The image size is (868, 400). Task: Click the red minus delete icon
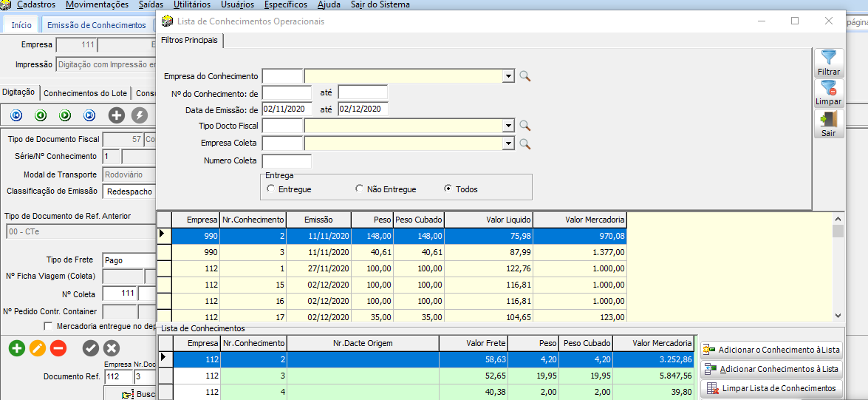pyautogui.click(x=58, y=348)
